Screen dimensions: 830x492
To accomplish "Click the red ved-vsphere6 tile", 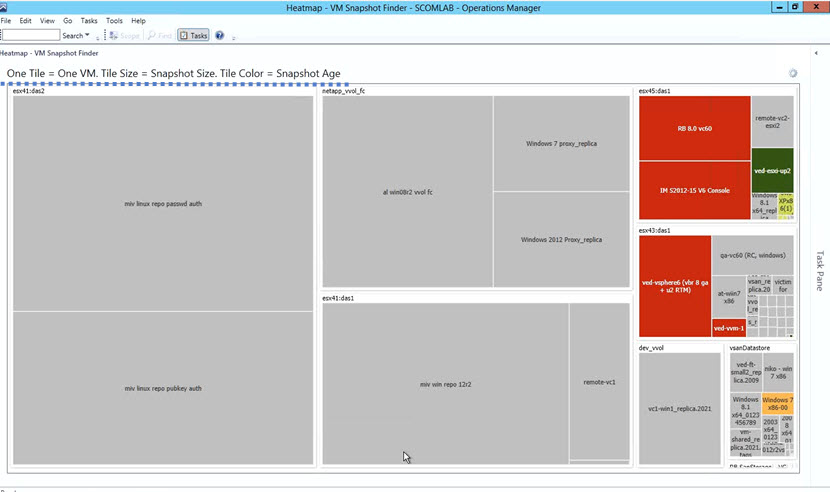I will coord(675,286).
